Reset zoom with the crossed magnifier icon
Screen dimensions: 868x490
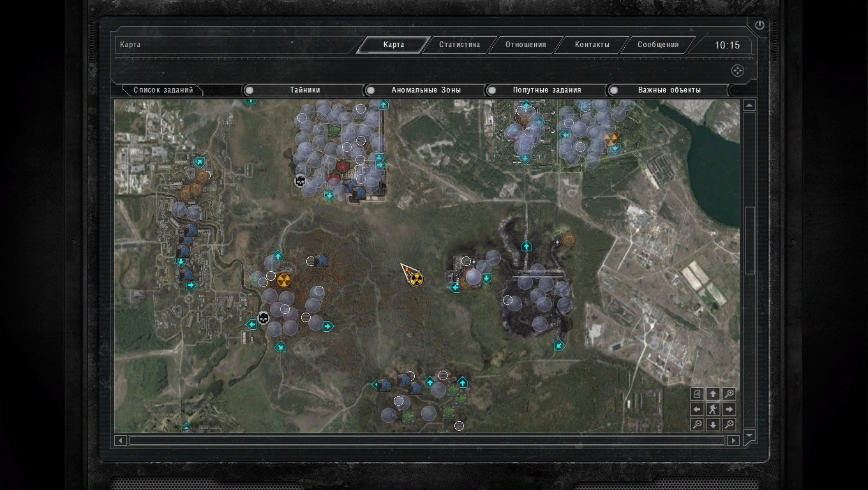click(729, 424)
